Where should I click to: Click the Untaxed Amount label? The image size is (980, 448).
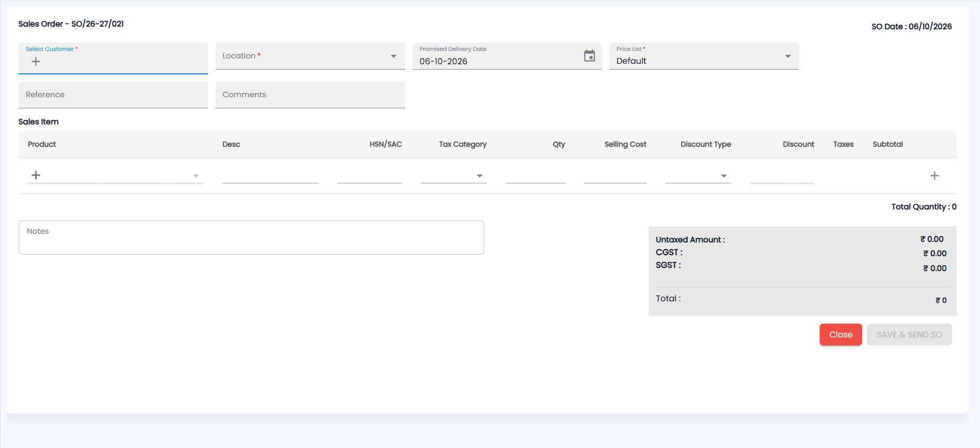tap(690, 240)
